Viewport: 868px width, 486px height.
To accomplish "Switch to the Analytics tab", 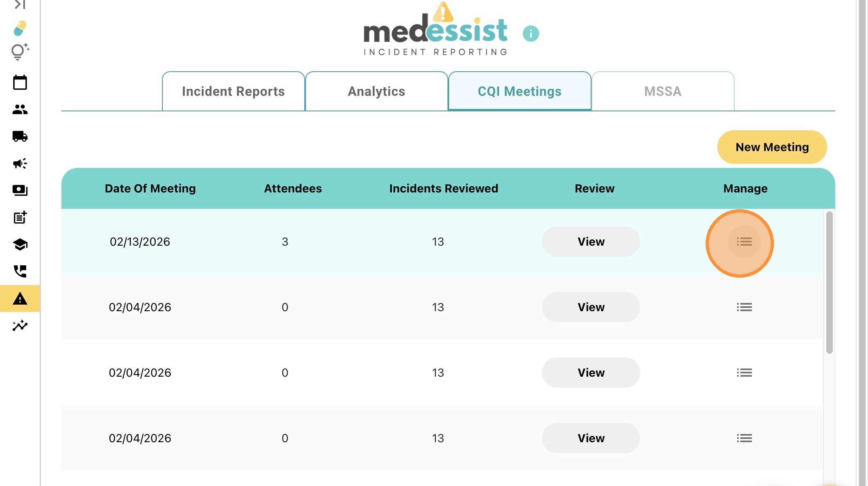I will (x=376, y=91).
